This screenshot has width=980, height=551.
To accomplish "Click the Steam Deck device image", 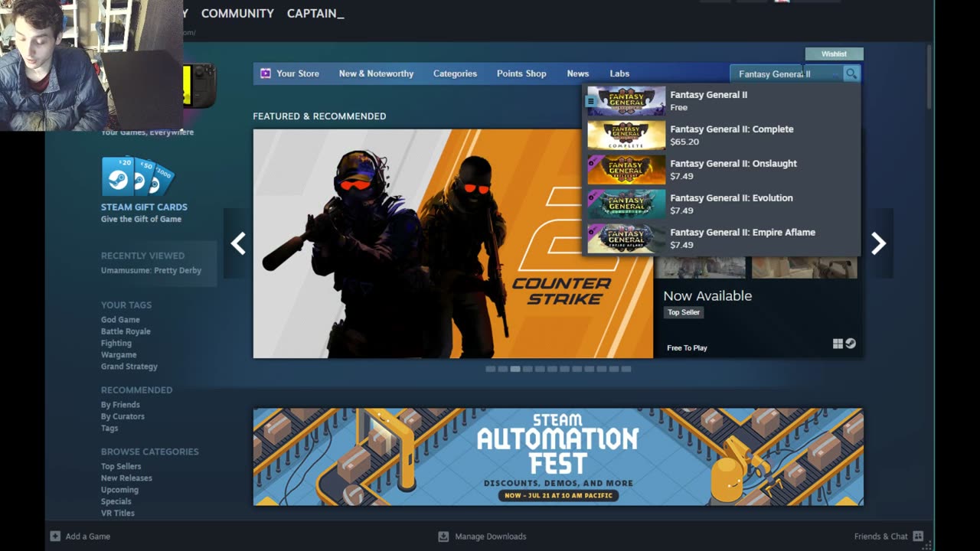I will [200, 85].
